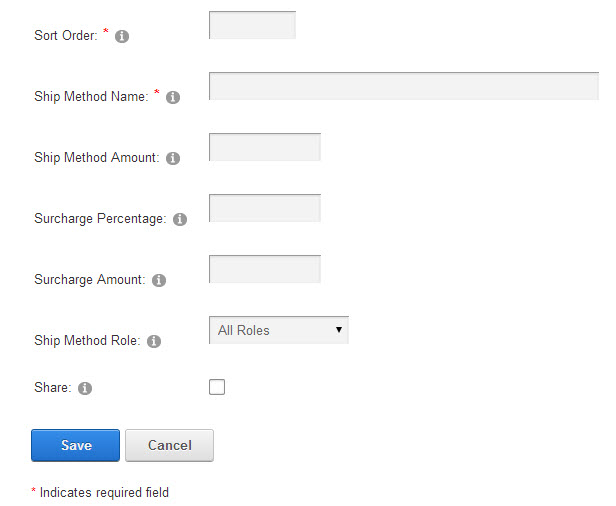
Task: Click the Surcharge Percentage info icon
Action: [180, 219]
